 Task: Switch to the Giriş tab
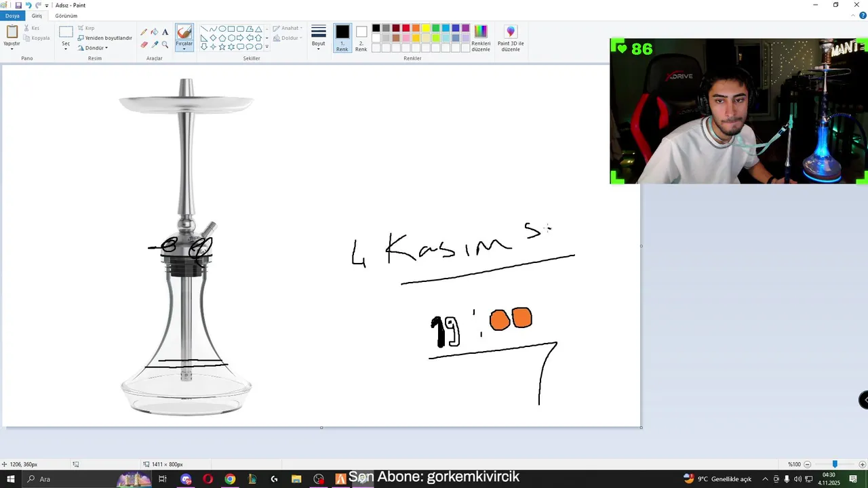click(x=37, y=16)
